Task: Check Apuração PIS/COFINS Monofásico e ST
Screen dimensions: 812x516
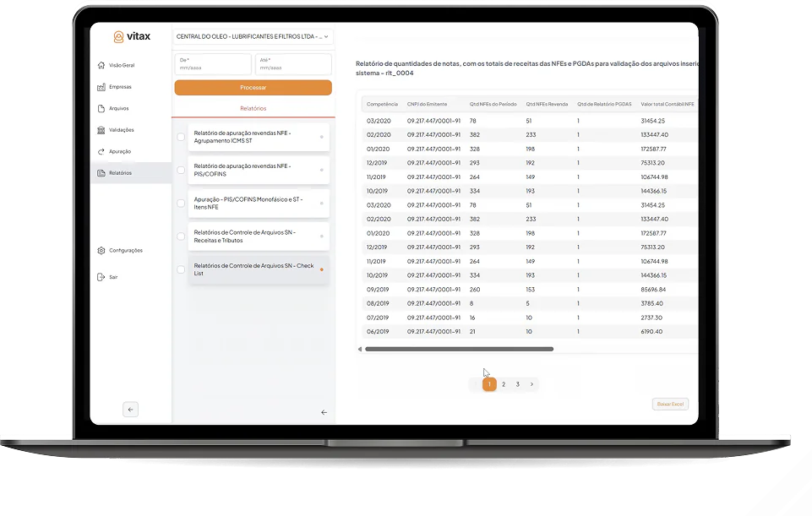Action: pos(181,204)
